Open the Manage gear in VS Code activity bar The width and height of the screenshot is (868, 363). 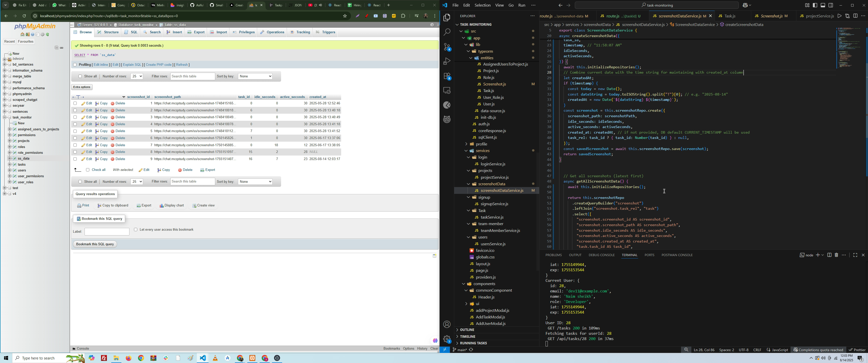click(447, 339)
